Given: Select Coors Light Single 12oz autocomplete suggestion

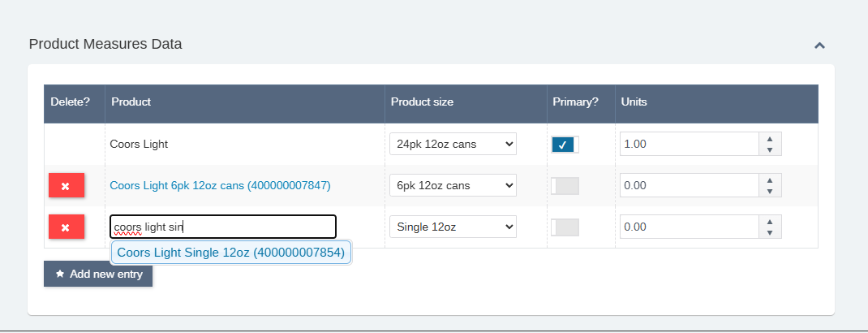Looking at the screenshot, I should tap(231, 253).
